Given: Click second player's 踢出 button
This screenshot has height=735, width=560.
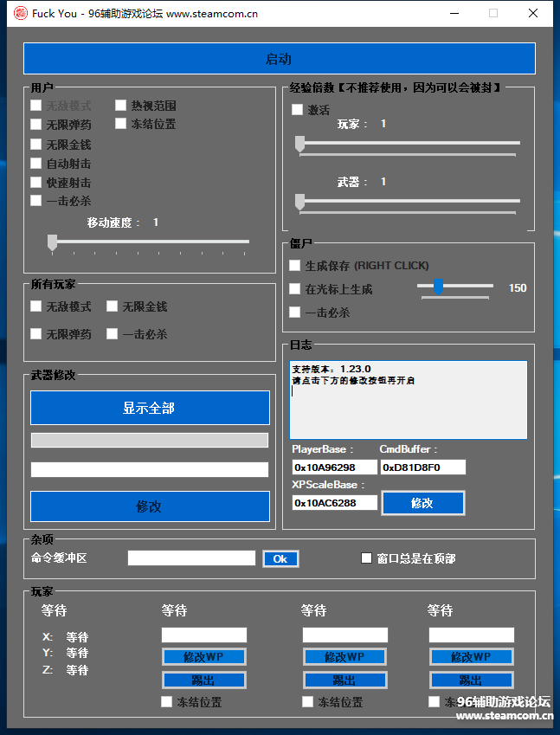Looking at the screenshot, I should pos(204,680).
